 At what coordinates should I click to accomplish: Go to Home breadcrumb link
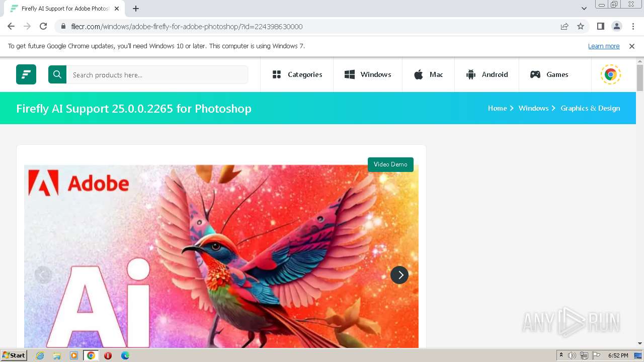(497, 108)
